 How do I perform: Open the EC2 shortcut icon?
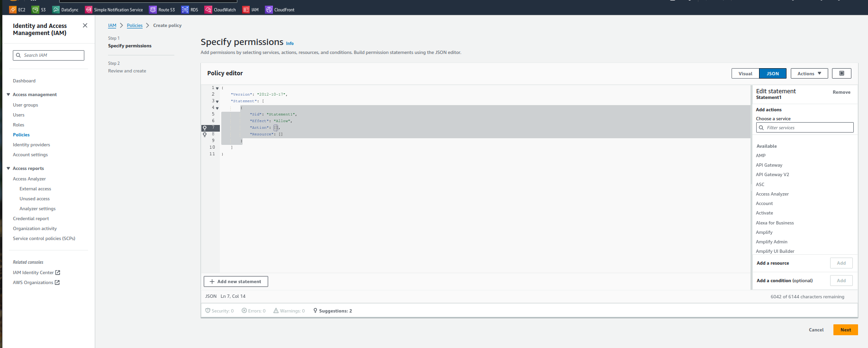[13, 9]
